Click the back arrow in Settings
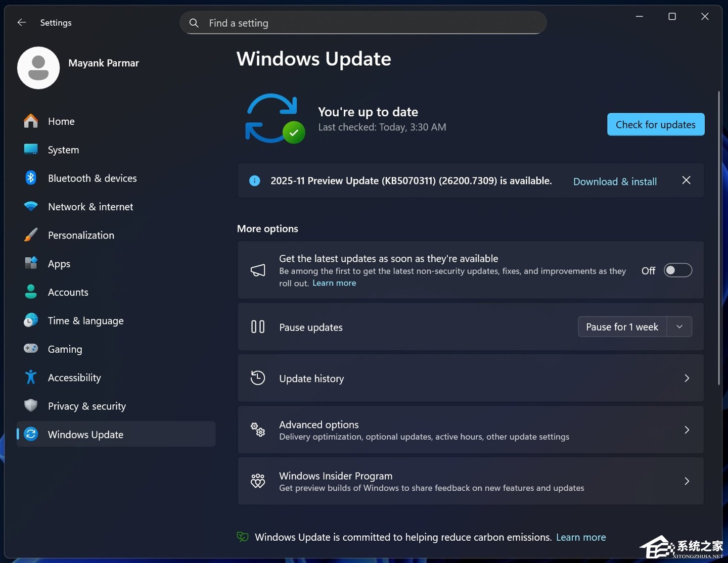The width and height of the screenshot is (728, 563). 21,22
